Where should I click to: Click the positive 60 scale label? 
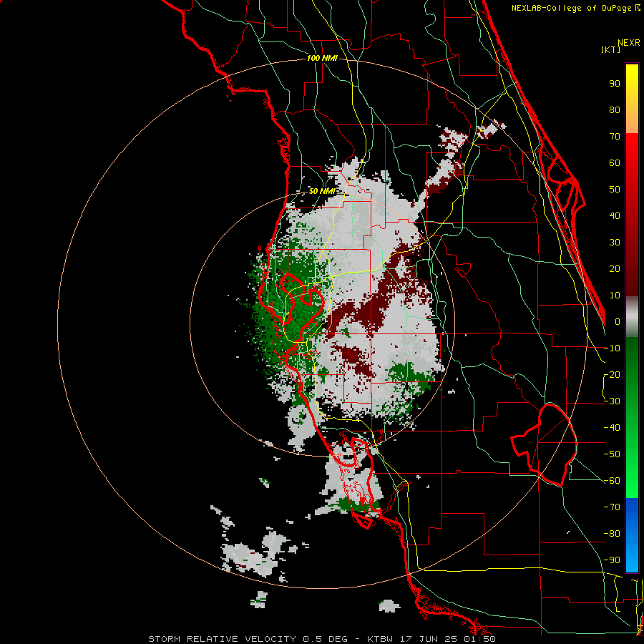pos(615,163)
